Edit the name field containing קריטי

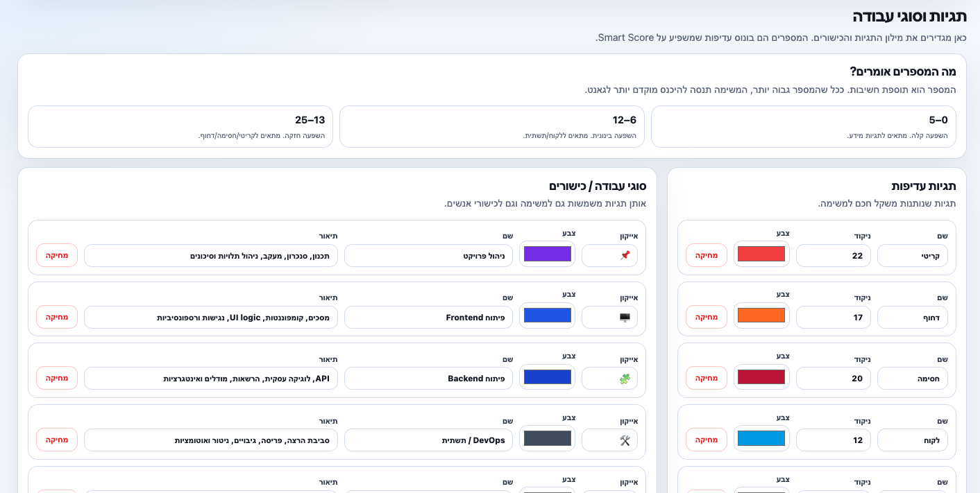[913, 255]
